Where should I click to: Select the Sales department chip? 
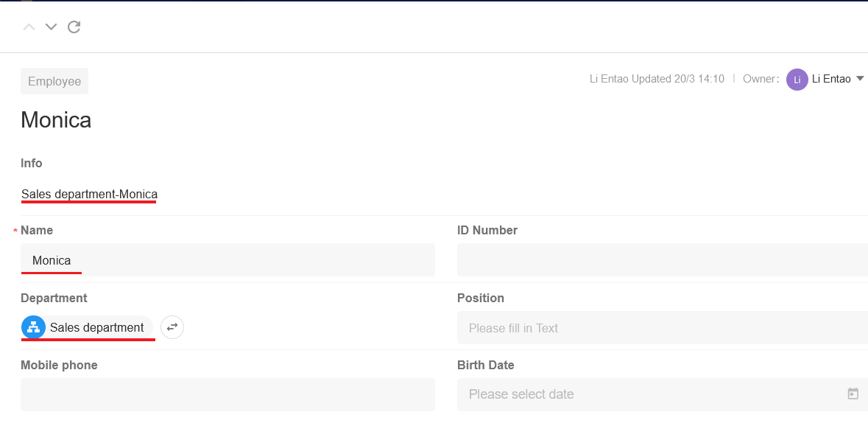87,327
